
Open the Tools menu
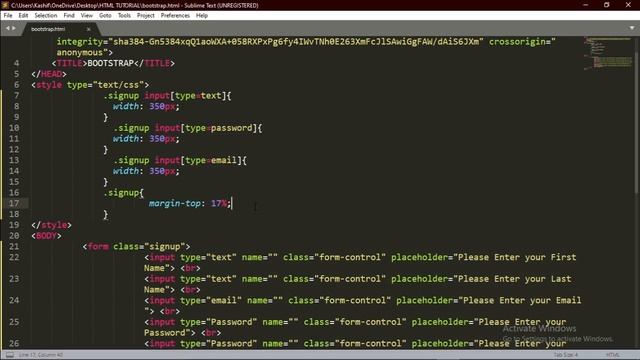(x=124, y=16)
